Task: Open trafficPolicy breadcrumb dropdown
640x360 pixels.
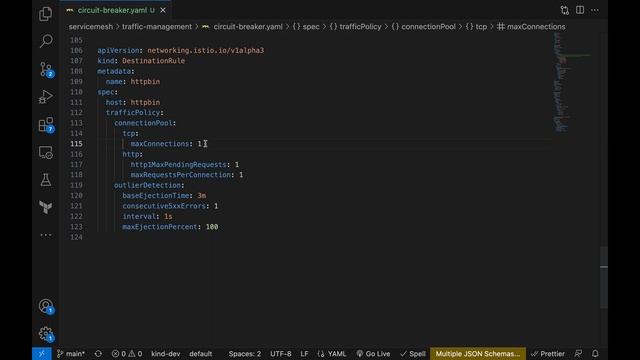Action: click(356, 27)
